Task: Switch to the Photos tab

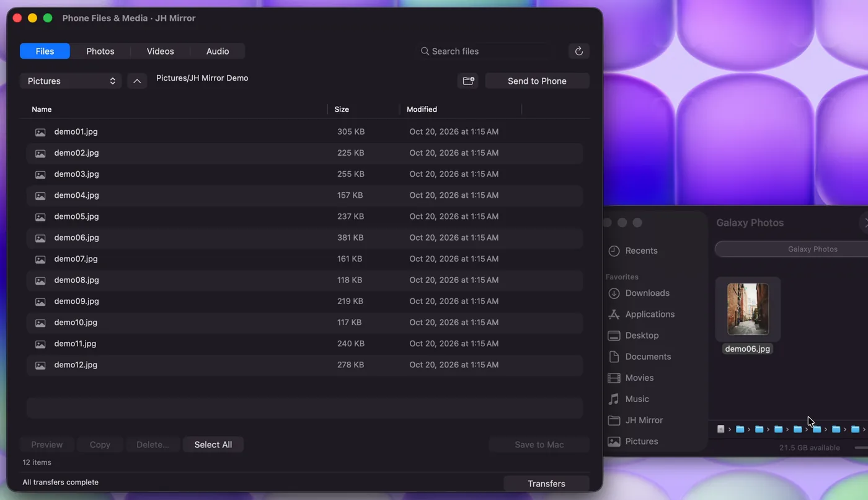Action: click(100, 51)
